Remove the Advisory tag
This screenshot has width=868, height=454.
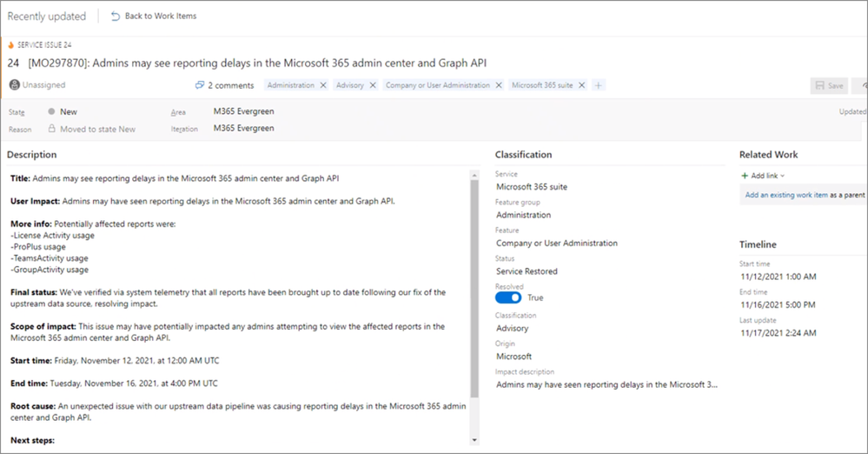click(x=373, y=85)
